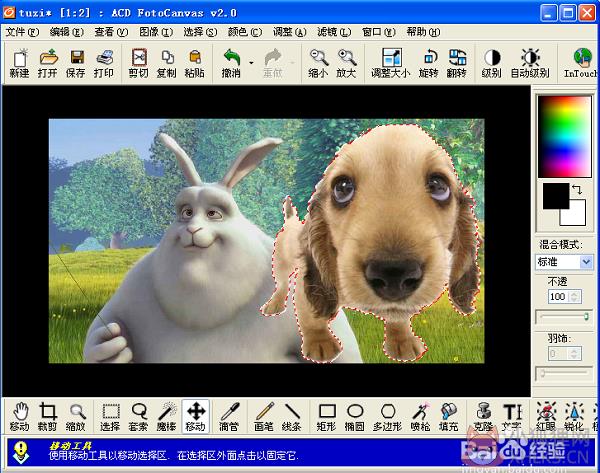Select the Sharpen (锐化) tool
600x473 pixels.
click(574, 417)
